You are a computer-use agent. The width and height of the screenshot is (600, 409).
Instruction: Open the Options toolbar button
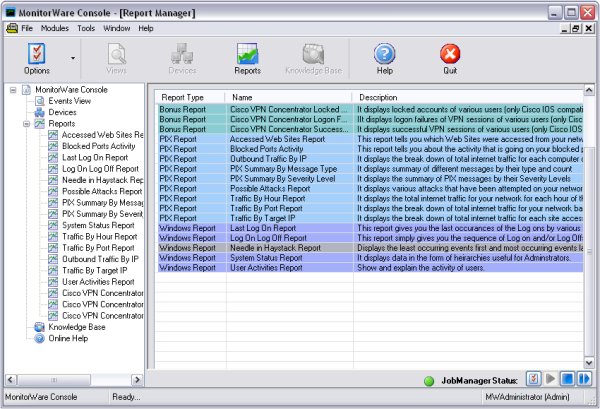(x=37, y=59)
